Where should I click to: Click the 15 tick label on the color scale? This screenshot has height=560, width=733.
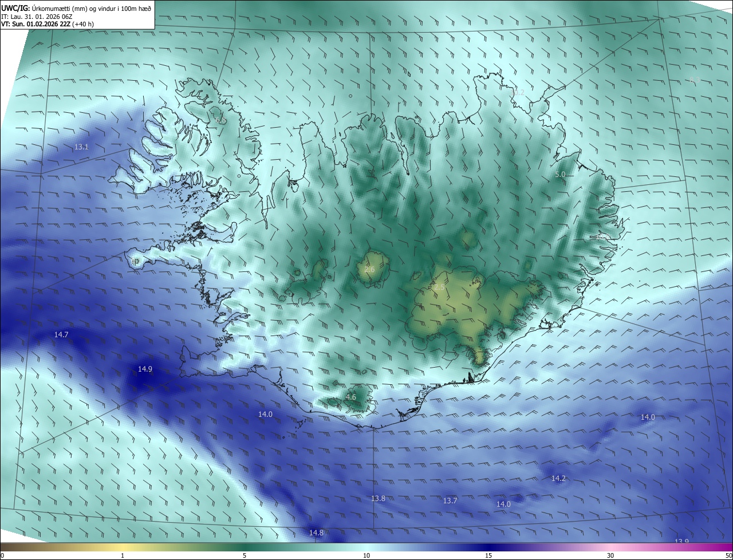(488, 555)
